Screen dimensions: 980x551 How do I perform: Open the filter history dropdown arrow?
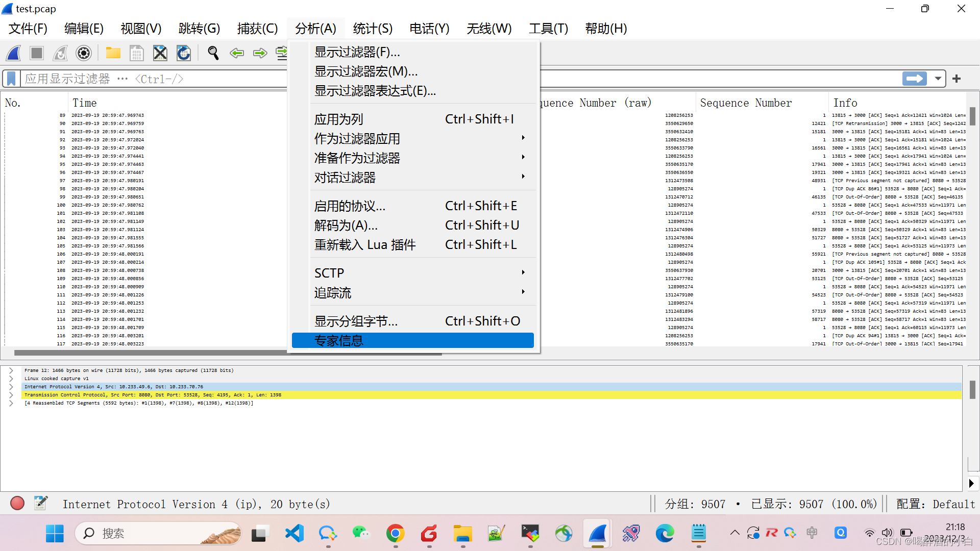pos(938,79)
